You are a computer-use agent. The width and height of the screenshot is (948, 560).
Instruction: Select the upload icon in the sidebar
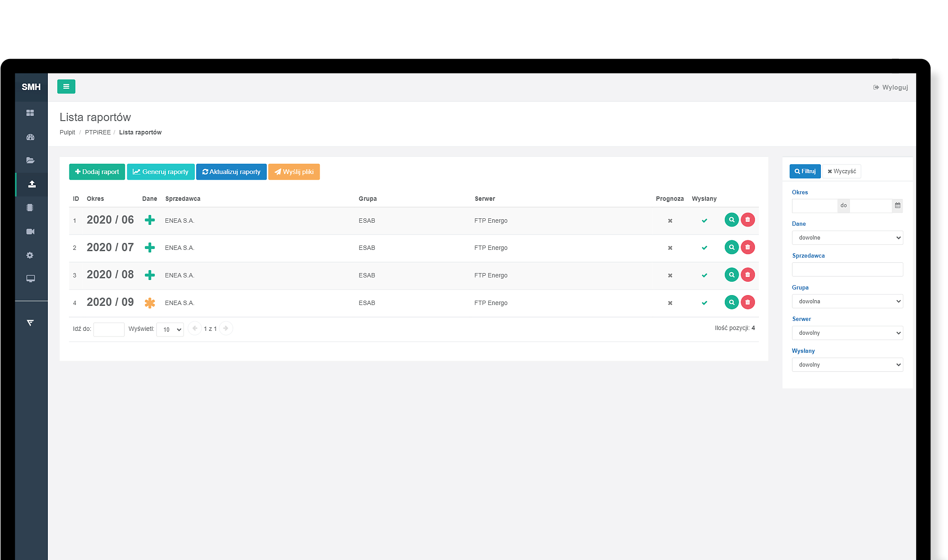[x=31, y=184]
